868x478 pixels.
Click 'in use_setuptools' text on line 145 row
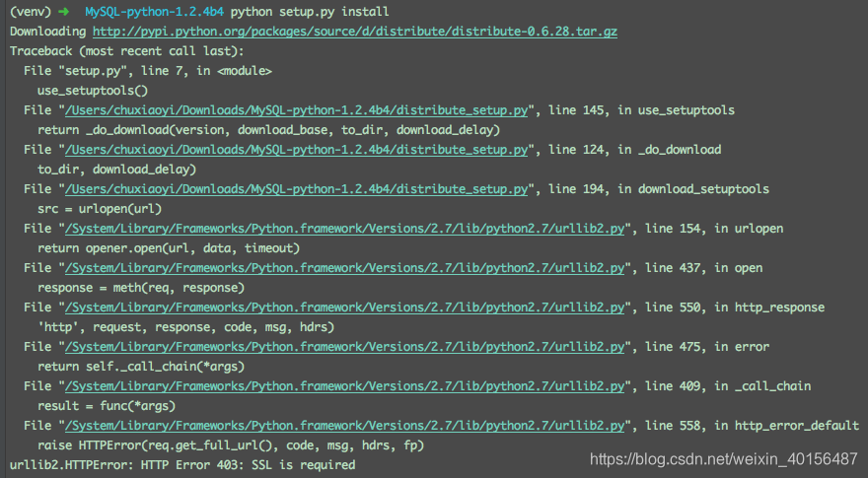(x=677, y=110)
